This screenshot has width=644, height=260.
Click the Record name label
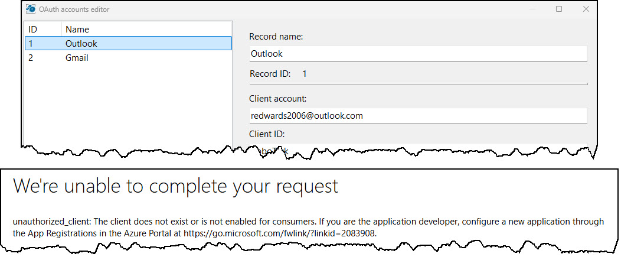(276, 37)
